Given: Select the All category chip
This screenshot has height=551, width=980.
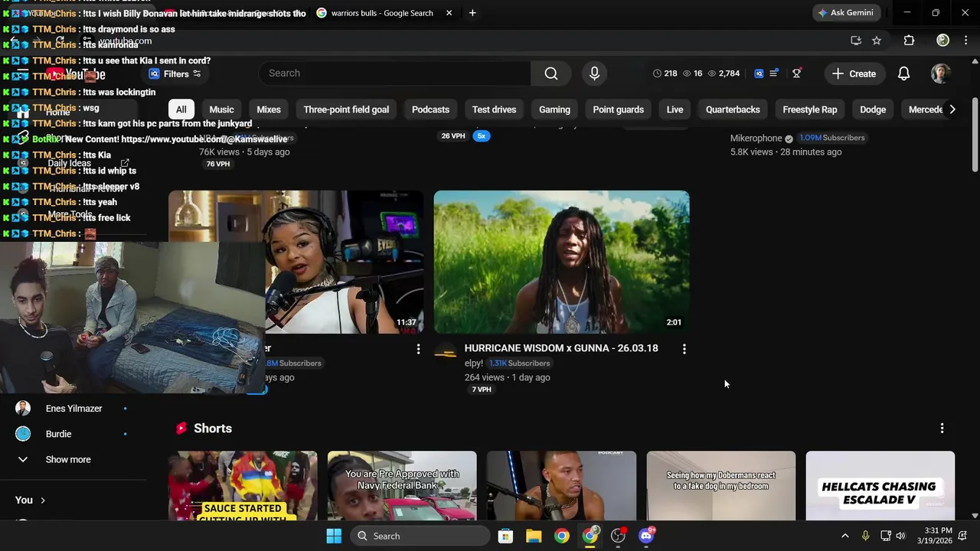Looking at the screenshot, I should (x=181, y=109).
